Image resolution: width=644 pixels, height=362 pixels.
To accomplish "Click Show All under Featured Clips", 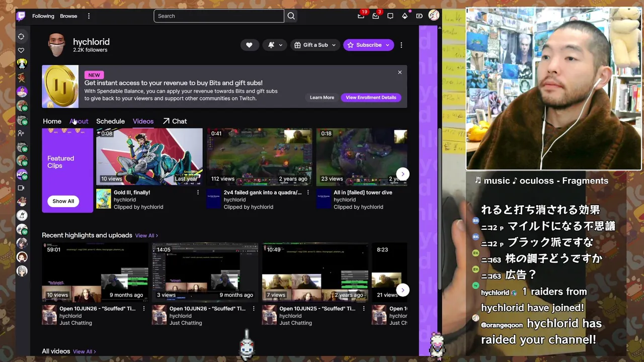I will coord(63,201).
